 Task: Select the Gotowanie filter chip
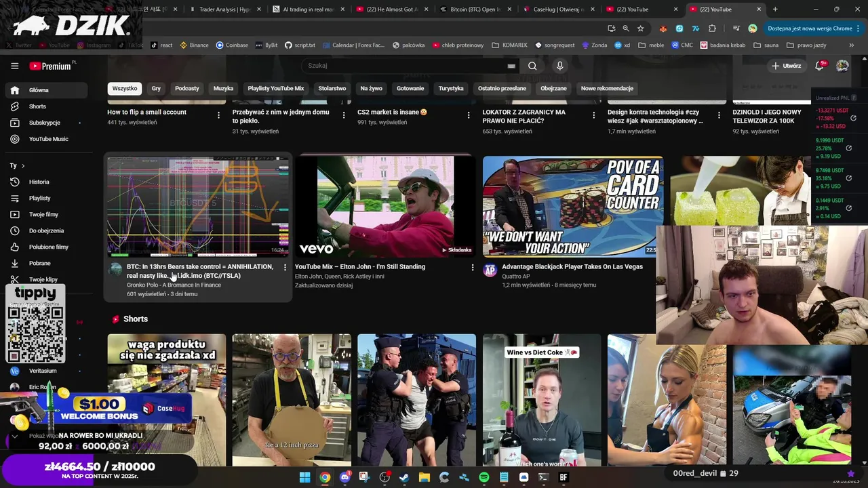(410, 88)
